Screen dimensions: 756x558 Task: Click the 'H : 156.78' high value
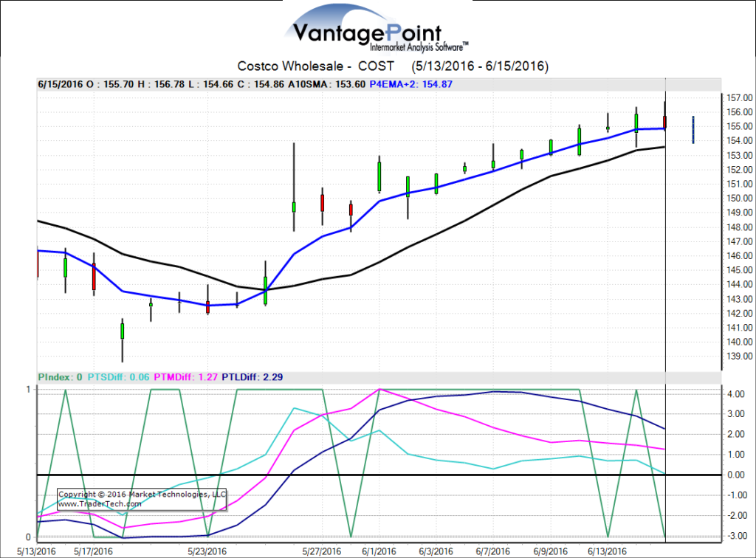161,84
